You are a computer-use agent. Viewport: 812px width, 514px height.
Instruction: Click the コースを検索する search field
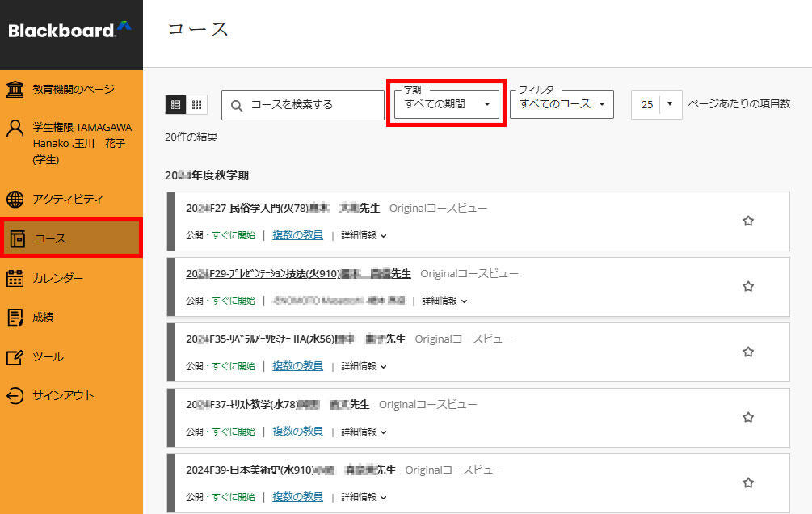(303, 105)
